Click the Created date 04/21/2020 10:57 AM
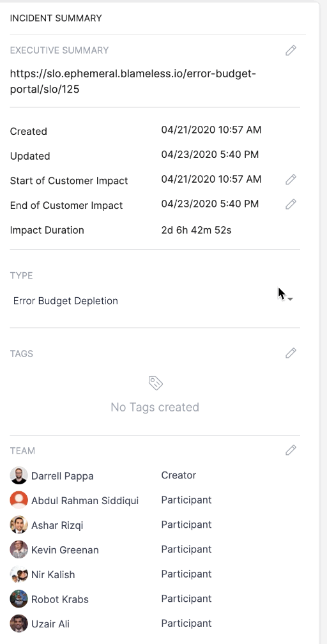Image resolution: width=327 pixels, height=644 pixels. 211,130
